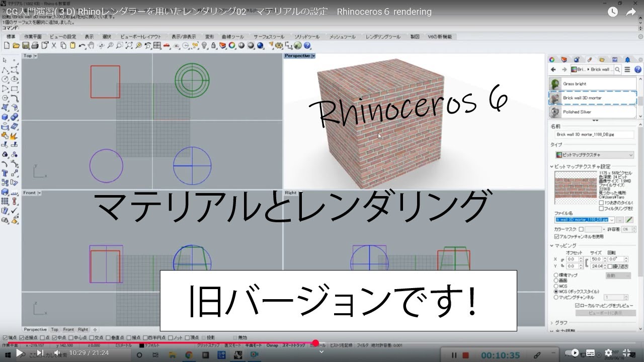Open the Curve Tools toolbar tab

point(232,37)
